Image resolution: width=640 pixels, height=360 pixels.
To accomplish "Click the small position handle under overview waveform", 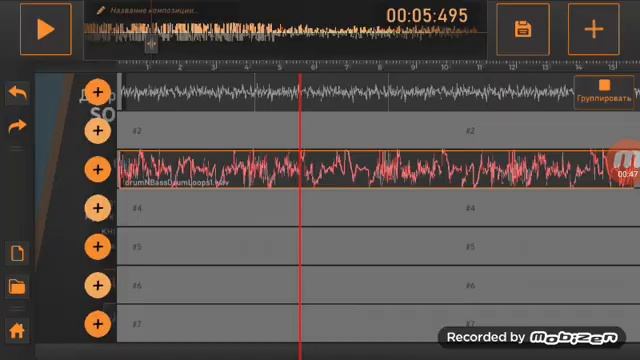I will tap(151, 44).
